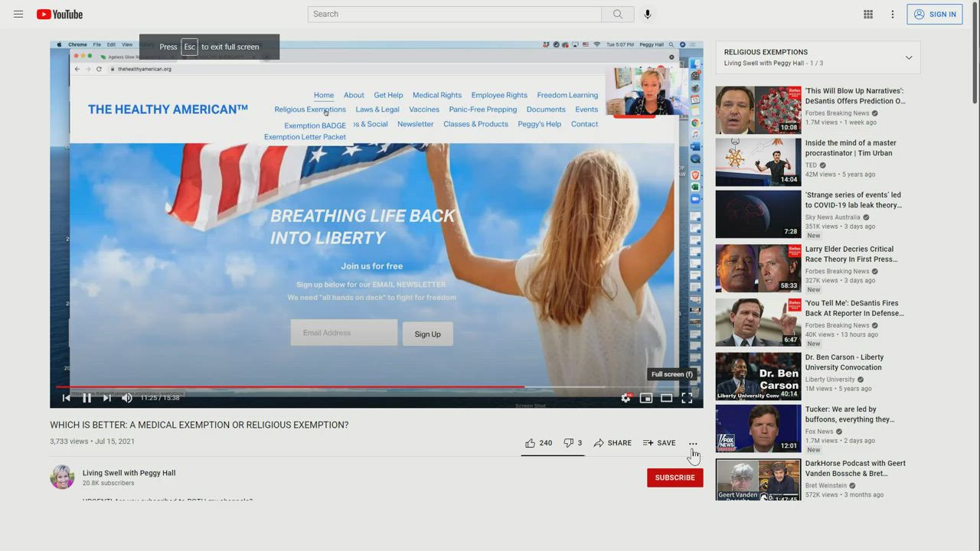Seek using the red video progress bar
The image size is (980, 551).
306,386
